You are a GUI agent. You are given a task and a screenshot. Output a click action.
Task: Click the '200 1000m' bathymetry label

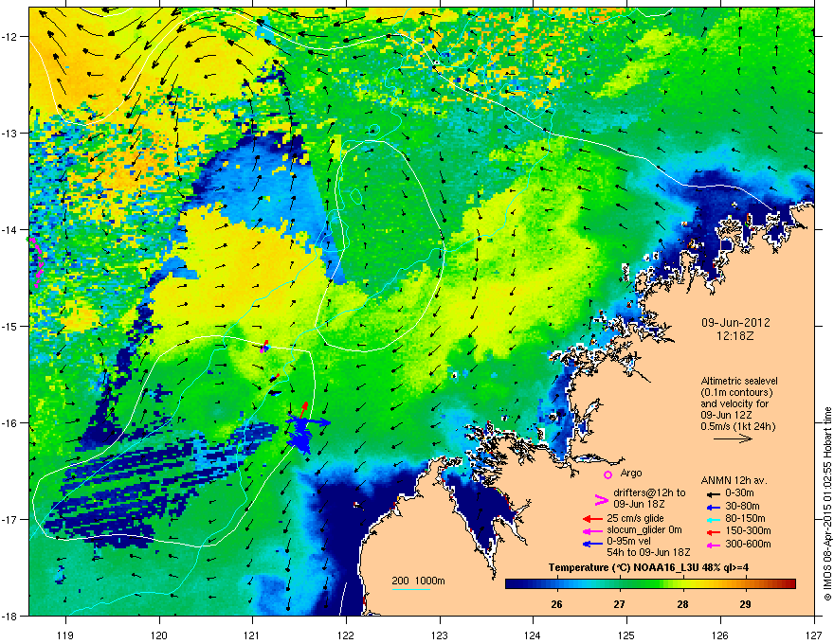(x=418, y=581)
